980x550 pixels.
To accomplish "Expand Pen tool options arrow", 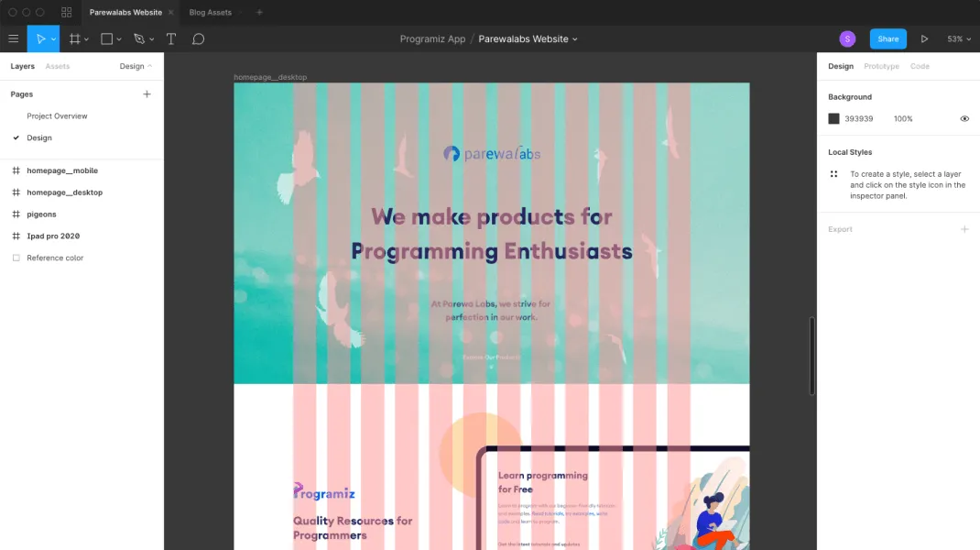I will [x=151, y=39].
